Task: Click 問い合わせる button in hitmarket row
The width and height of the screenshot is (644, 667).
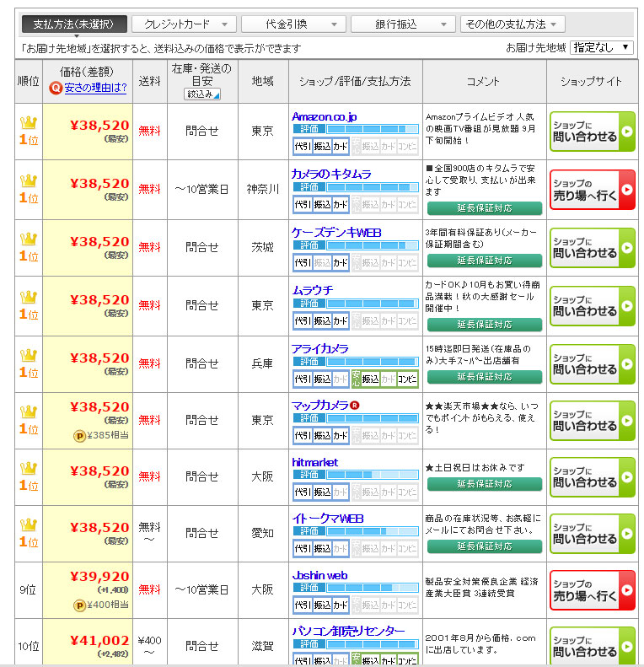Action: (x=593, y=477)
